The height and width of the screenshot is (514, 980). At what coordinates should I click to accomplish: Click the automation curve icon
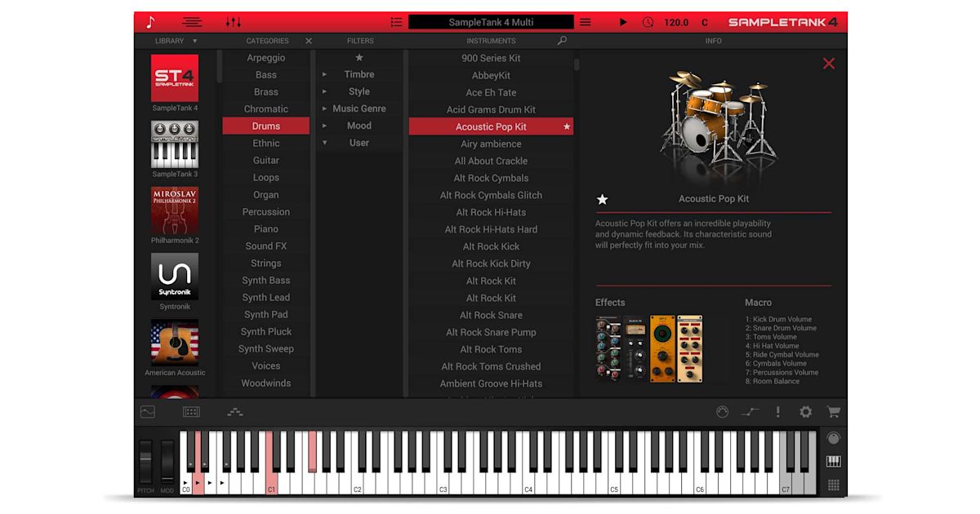tap(751, 411)
